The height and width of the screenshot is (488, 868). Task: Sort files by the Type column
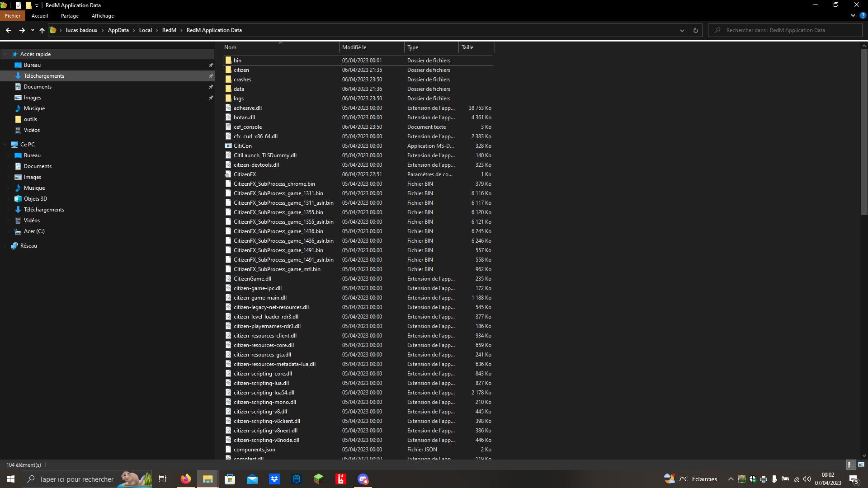(431, 47)
